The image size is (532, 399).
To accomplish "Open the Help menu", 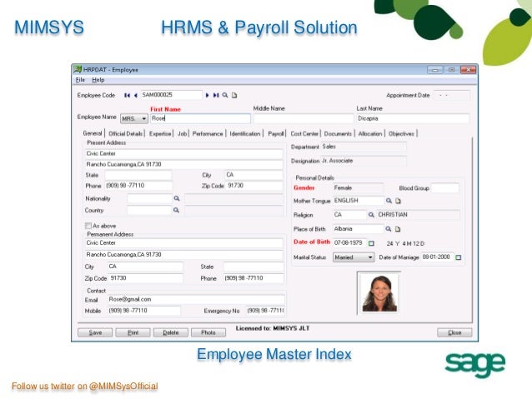I will tap(98, 80).
